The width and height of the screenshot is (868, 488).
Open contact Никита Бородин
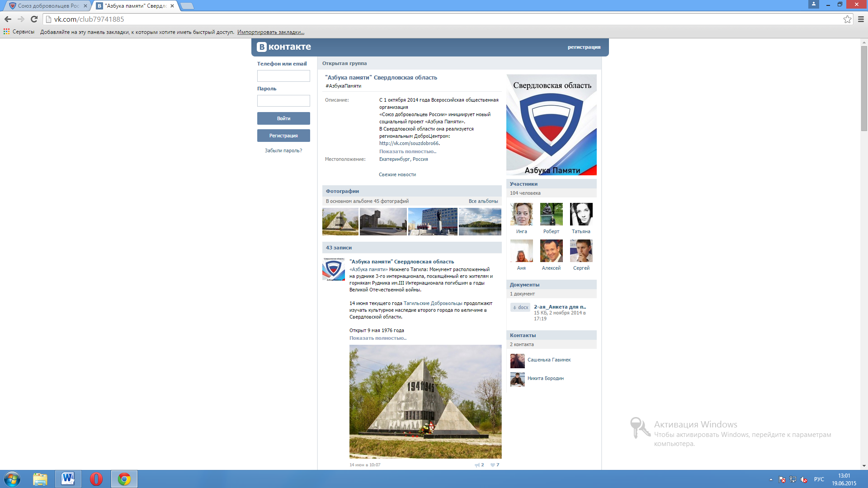coord(546,379)
